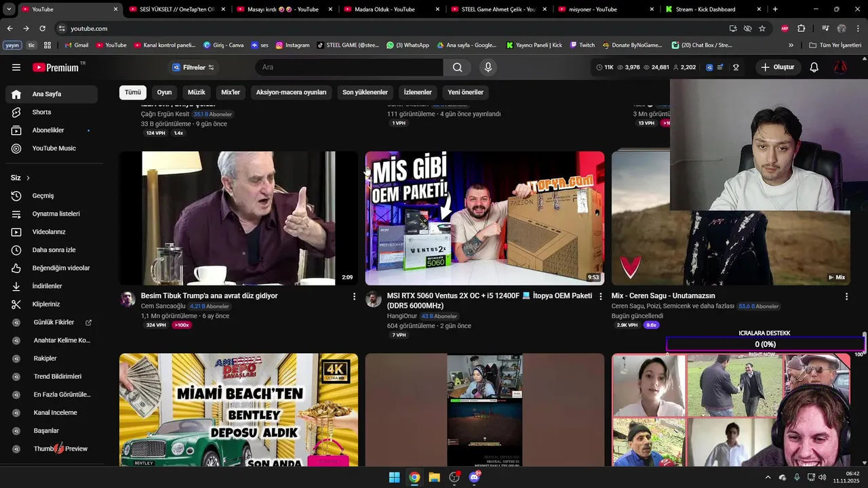
Task: Switch to the misyoner browser tab
Action: [x=606, y=9]
